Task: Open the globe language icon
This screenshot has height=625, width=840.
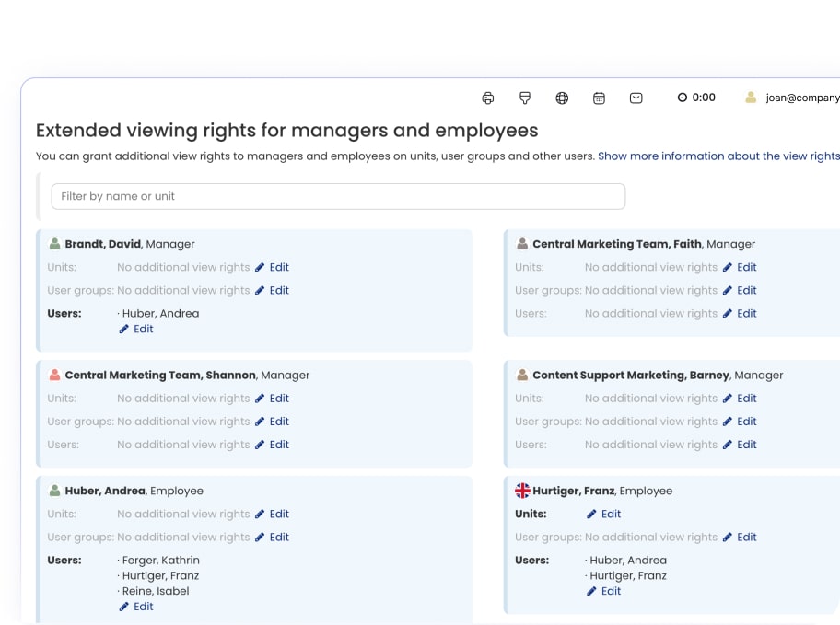Action: (562, 98)
